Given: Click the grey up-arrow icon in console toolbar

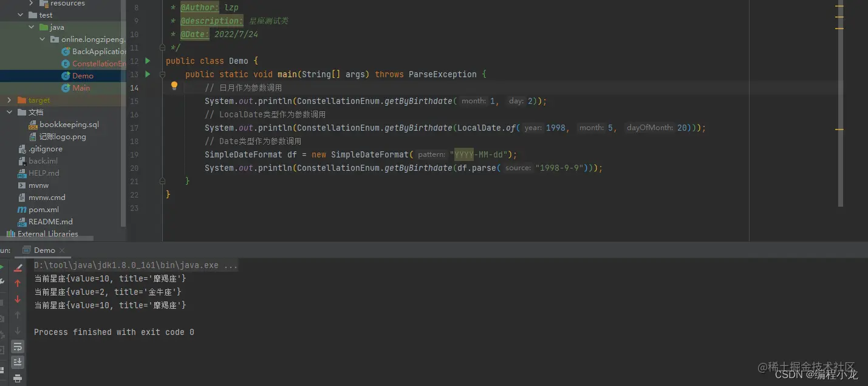Looking at the screenshot, I should [18, 315].
